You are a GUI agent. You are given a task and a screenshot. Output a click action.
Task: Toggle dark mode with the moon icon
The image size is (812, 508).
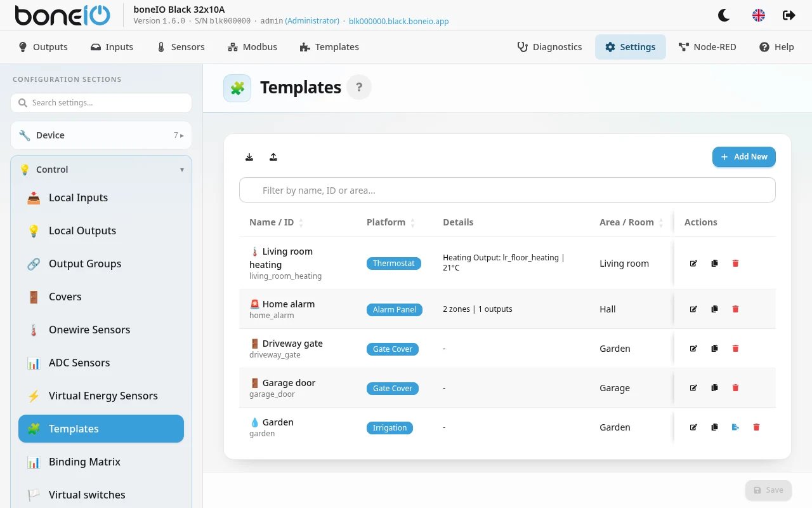[723, 15]
